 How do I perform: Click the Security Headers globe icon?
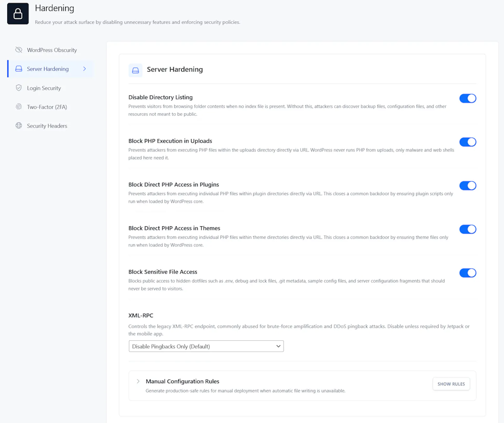(x=19, y=126)
